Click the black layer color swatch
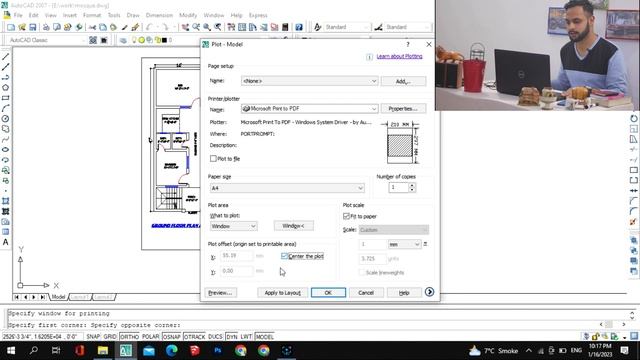 point(164,40)
